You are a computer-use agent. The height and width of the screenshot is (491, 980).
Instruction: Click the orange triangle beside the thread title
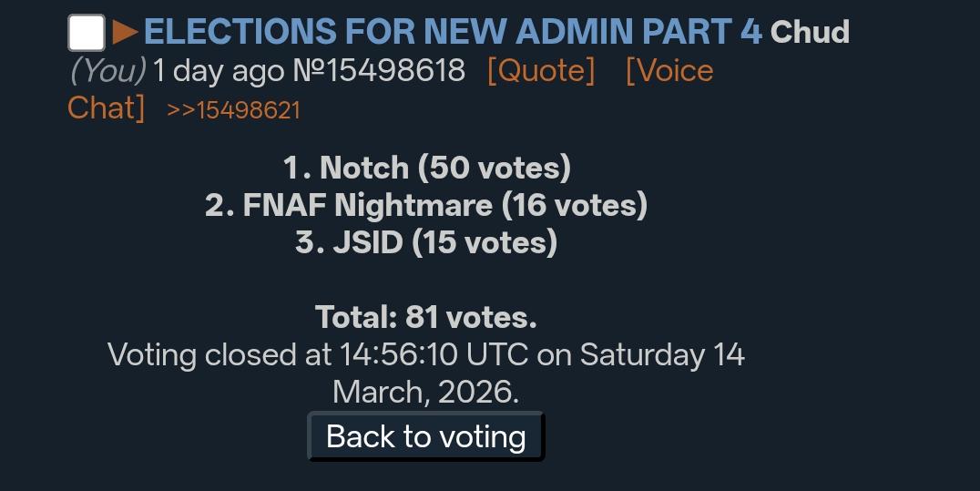tap(125, 33)
